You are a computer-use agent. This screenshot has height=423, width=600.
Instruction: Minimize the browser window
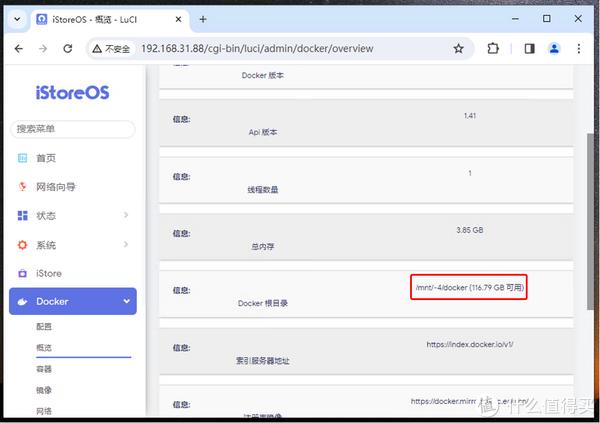pos(515,19)
